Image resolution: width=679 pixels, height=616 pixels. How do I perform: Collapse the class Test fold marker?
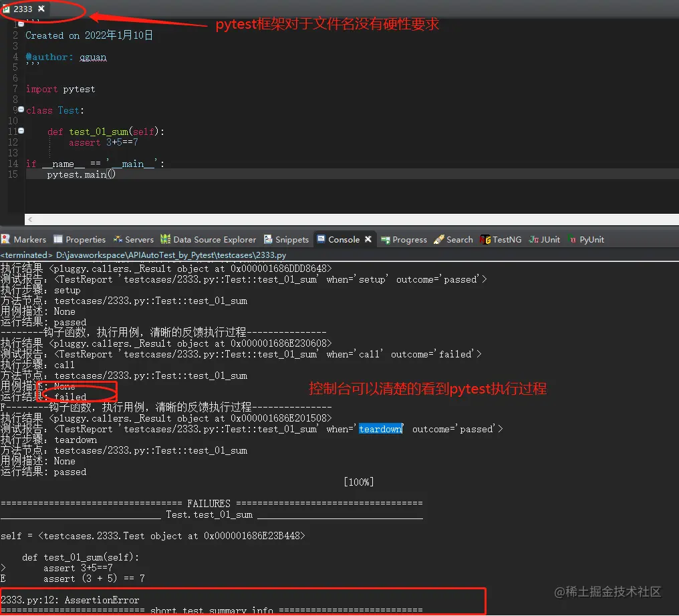tap(21, 110)
